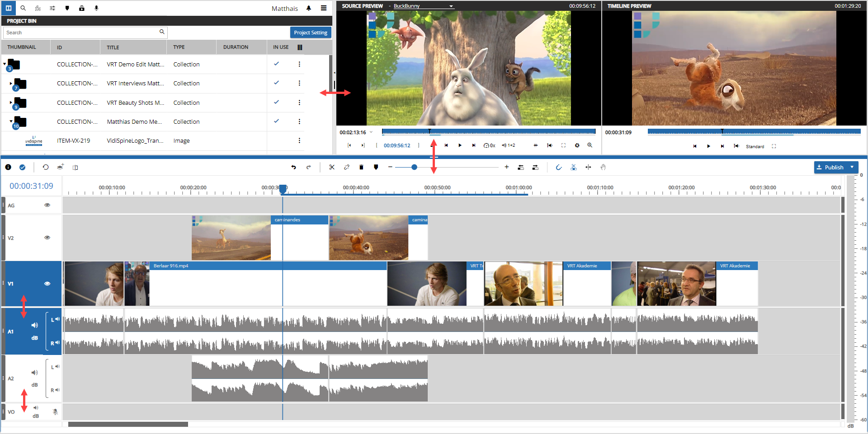Click the Project Setting button
Viewport: 868px width, 434px height.
point(311,32)
